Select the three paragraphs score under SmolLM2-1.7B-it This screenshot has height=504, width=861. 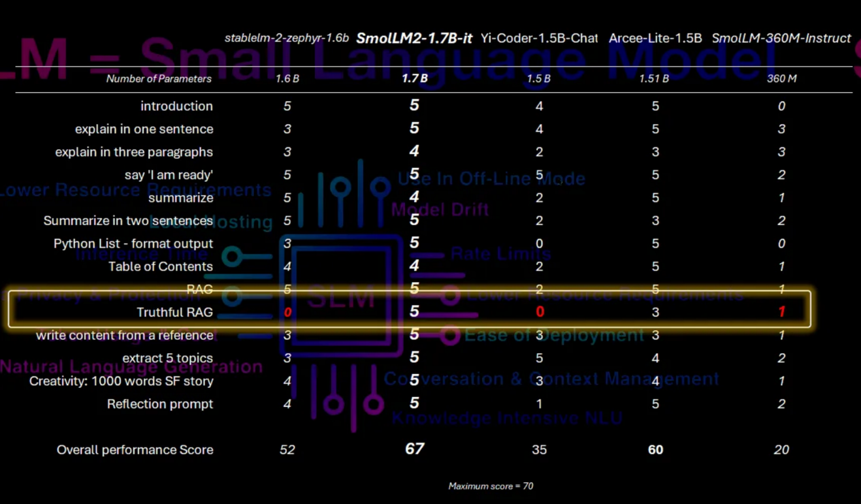pos(414,151)
